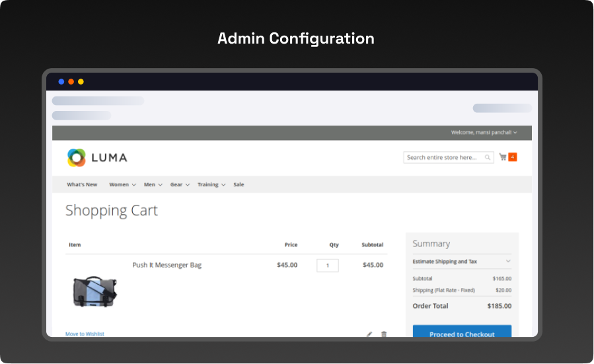594x364 pixels.
Task: Open the Push It Messenger Bag product link
Action: tap(167, 266)
